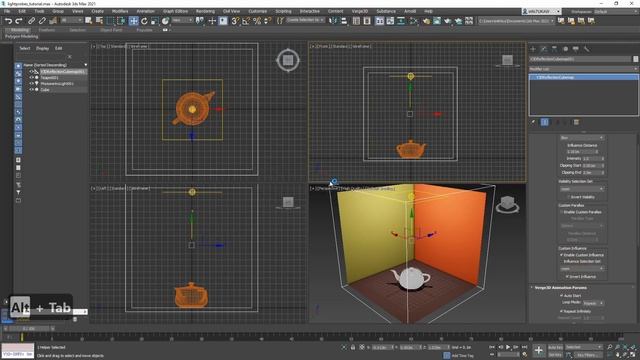Open the Rendered Frame Window icon
The image size is (640, 360).
[x=437, y=20]
